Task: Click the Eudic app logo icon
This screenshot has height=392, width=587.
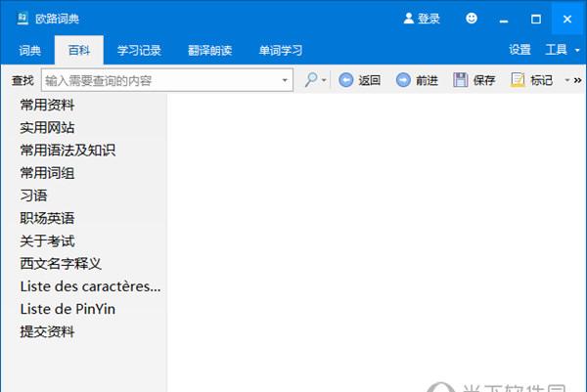Action: pyautogui.click(x=23, y=19)
